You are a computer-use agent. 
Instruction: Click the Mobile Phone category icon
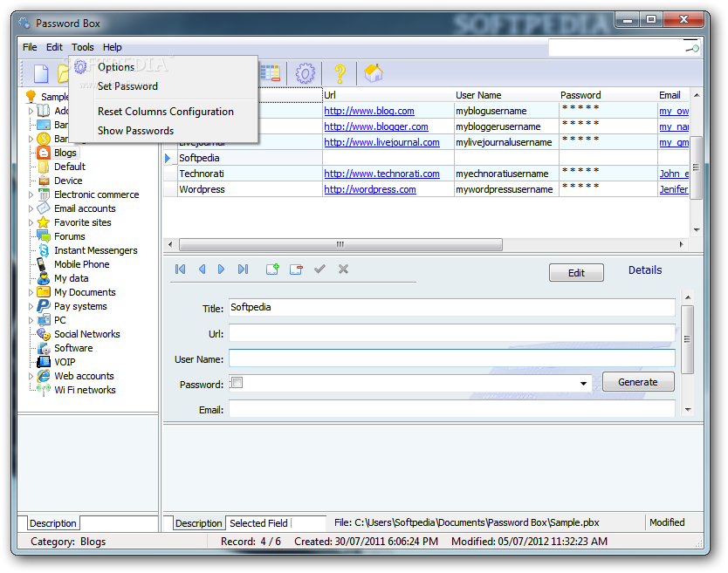point(42,264)
